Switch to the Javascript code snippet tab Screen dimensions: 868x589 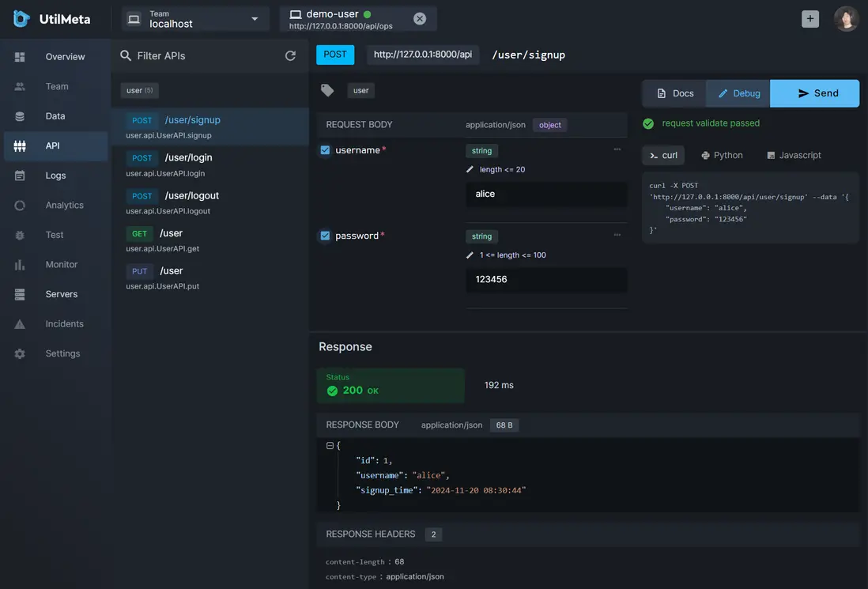click(794, 155)
